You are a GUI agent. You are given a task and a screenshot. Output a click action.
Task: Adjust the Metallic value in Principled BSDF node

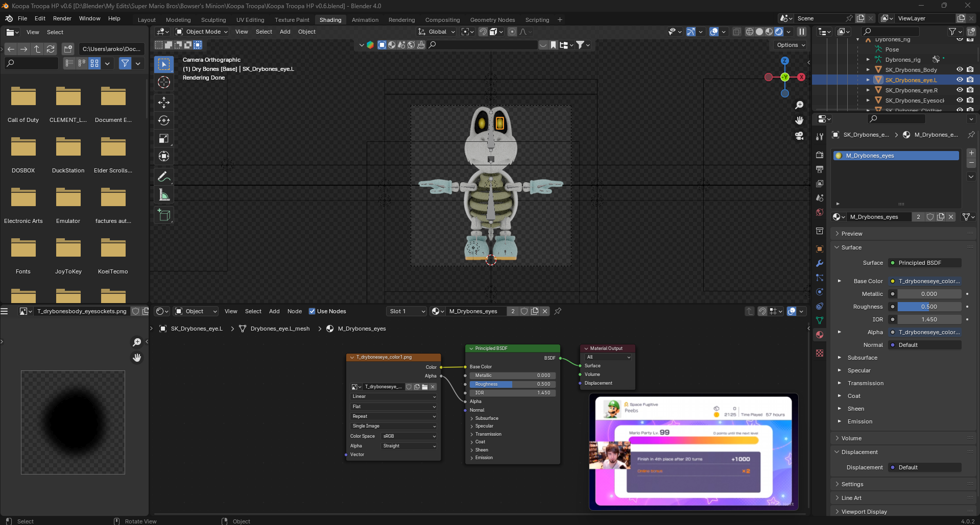(512, 376)
